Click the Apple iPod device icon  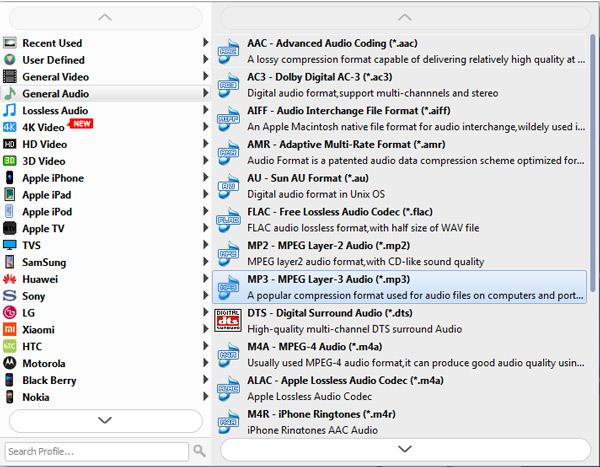[10, 211]
